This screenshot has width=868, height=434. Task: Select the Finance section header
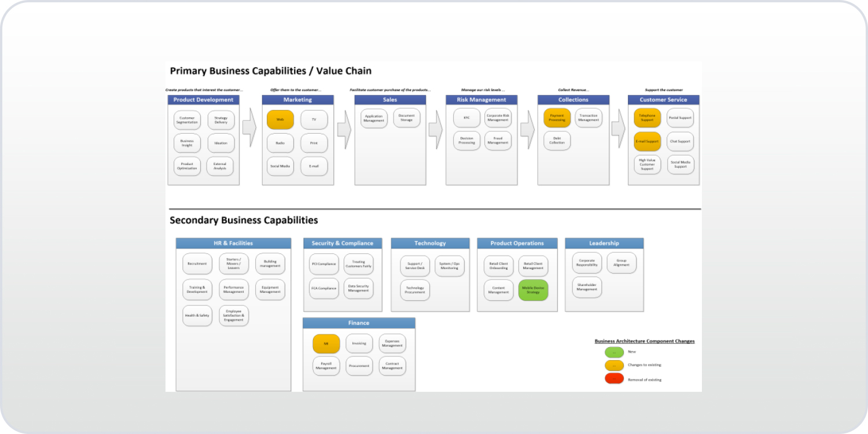pyautogui.click(x=359, y=323)
